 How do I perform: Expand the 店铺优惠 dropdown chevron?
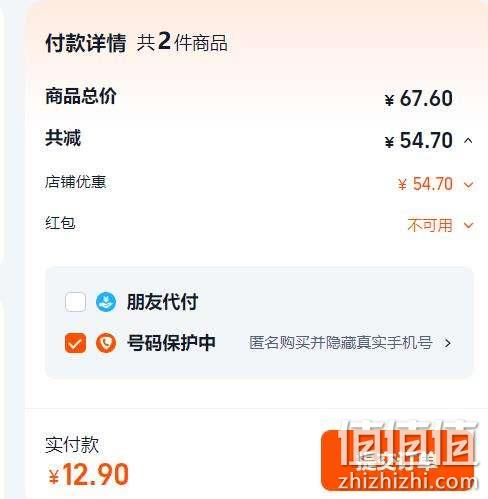pyautogui.click(x=468, y=184)
